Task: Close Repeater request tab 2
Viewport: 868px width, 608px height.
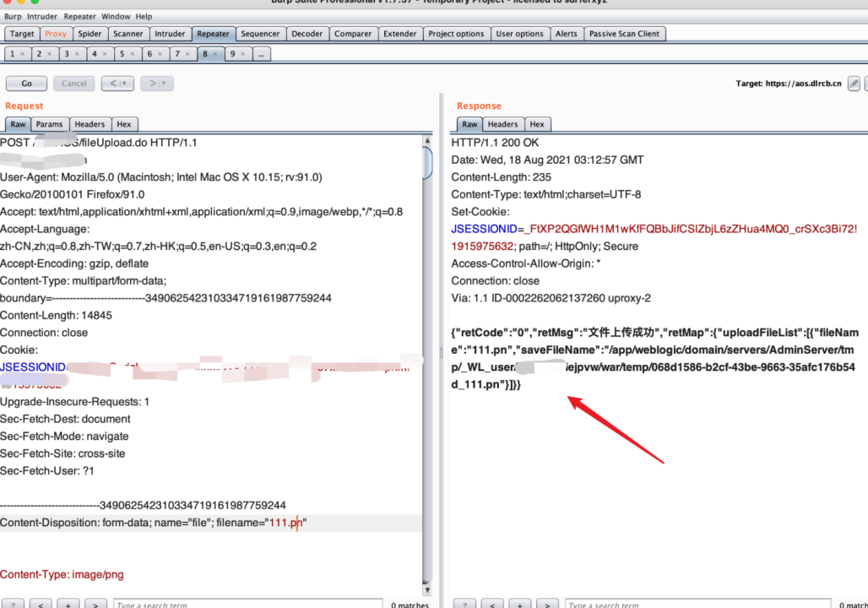Action: 49,54
